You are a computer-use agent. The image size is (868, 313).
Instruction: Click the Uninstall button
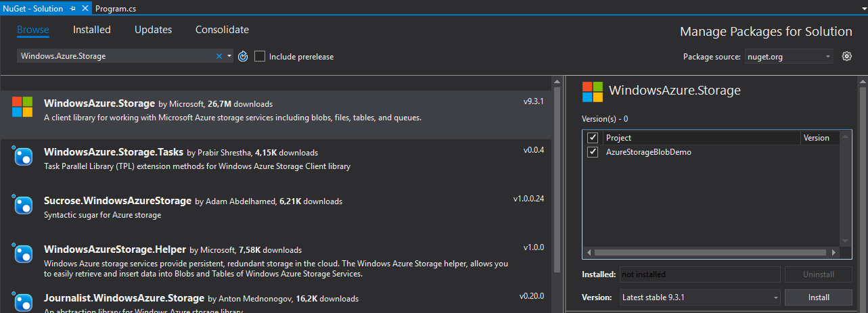(x=819, y=274)
